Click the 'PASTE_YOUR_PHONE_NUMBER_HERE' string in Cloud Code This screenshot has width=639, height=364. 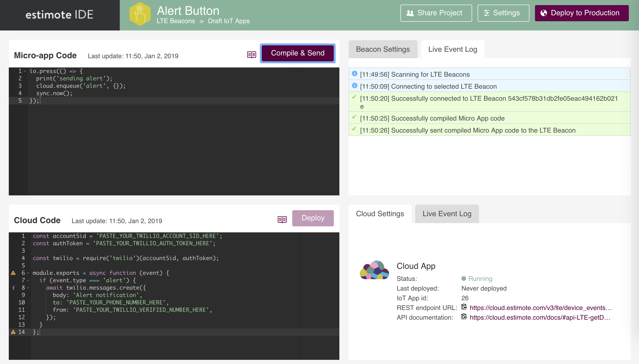point(116,303)
